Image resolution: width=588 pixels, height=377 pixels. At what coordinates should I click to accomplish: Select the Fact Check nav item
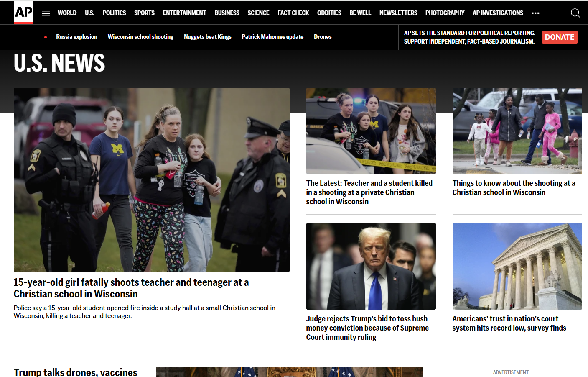click(293, 13)
